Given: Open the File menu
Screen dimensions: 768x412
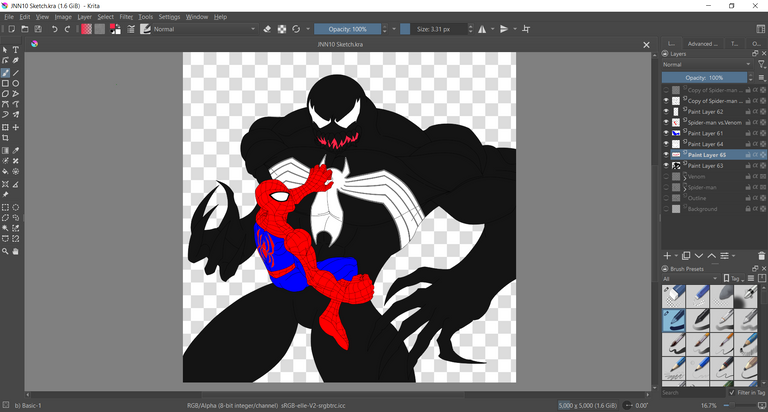Looking at the screenshot, I should (9, 17).
